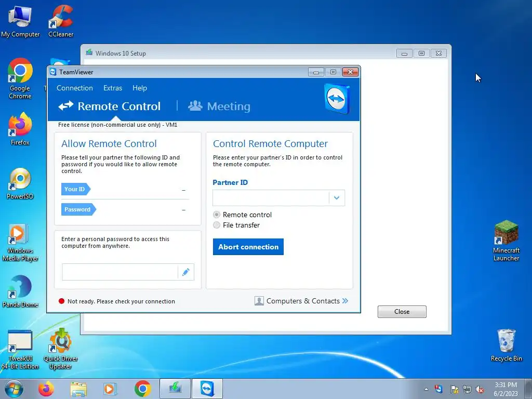Open TweakUI 64-Bit Edition shortcut
532x399 pixels.
(x=20, y=350)
